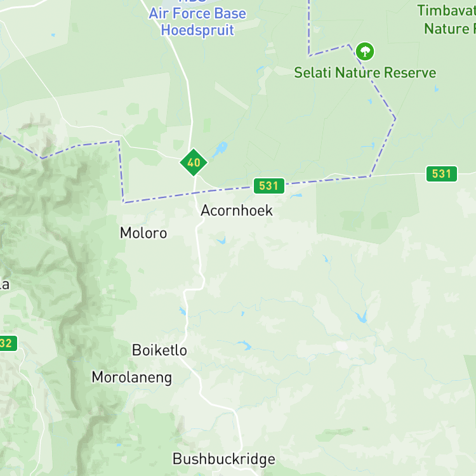Select the Morolaneng place label
Viewport: 476px width, 476px height.
point(132,378)
